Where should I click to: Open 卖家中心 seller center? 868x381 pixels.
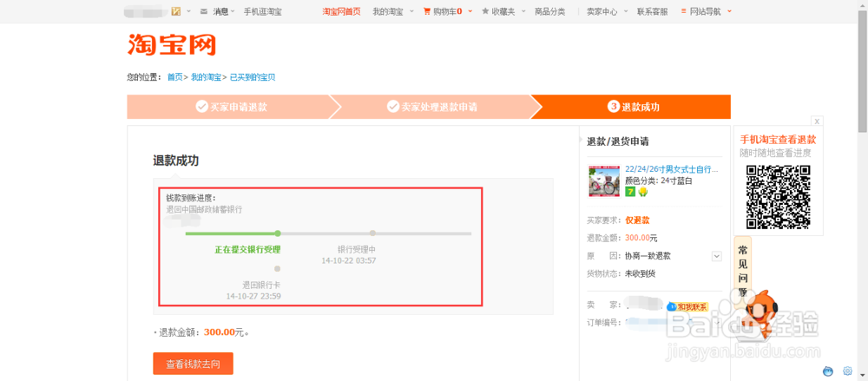click(x=602, y=11)
